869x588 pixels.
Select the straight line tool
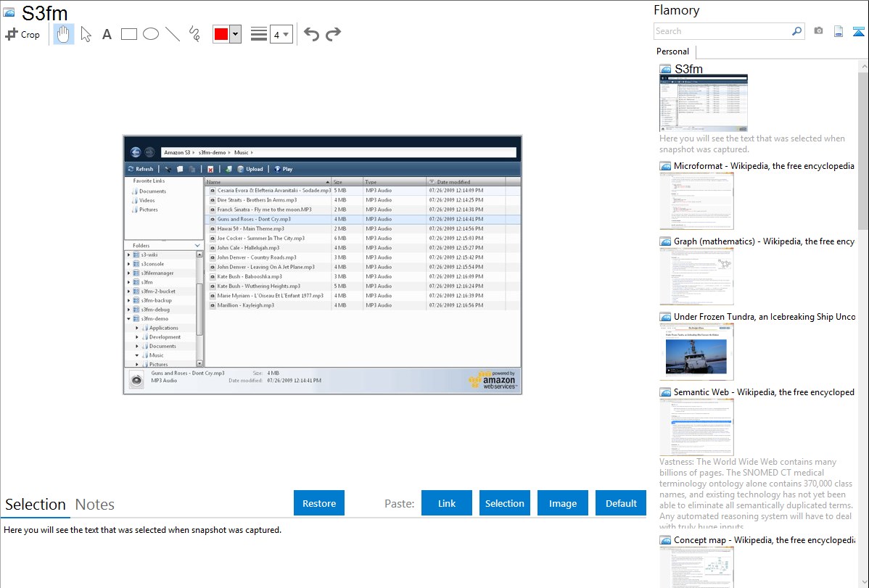click(173, 34)
